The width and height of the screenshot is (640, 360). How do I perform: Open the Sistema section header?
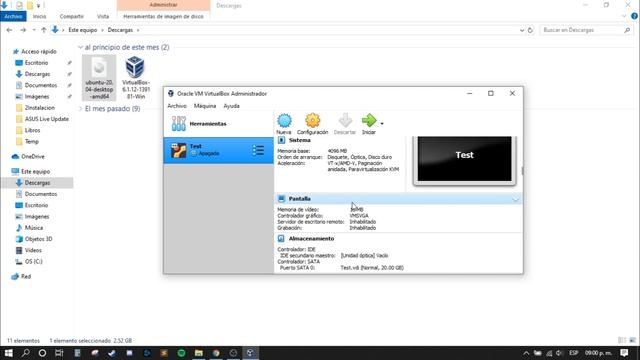[300, 140]
